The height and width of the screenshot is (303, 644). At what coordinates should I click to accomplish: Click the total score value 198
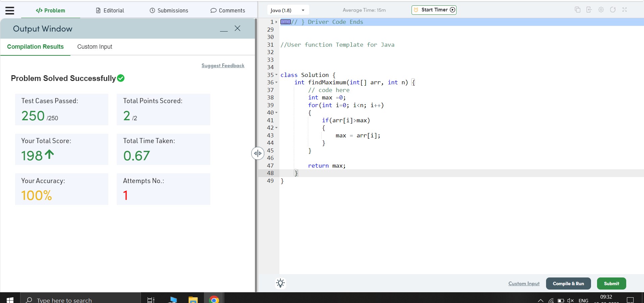[x=32, y=156]
